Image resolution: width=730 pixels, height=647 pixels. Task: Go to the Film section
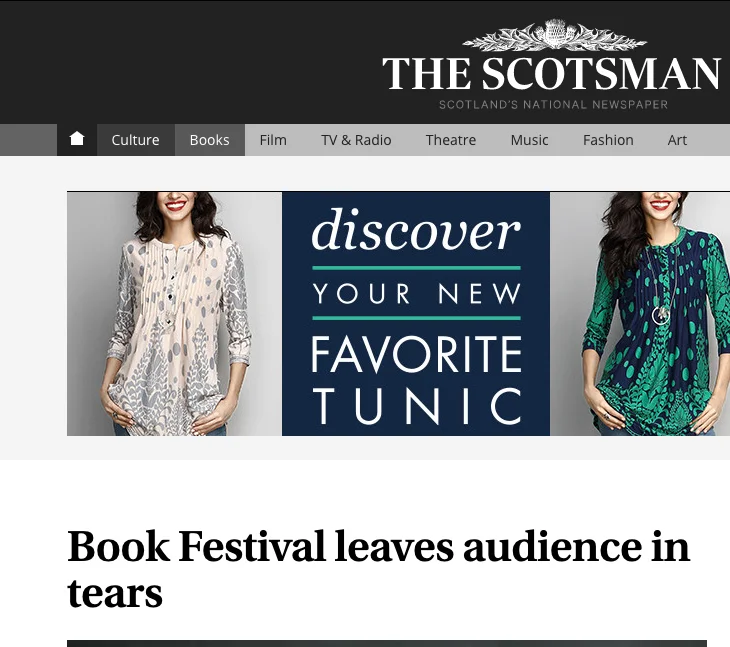coord(273,140)
